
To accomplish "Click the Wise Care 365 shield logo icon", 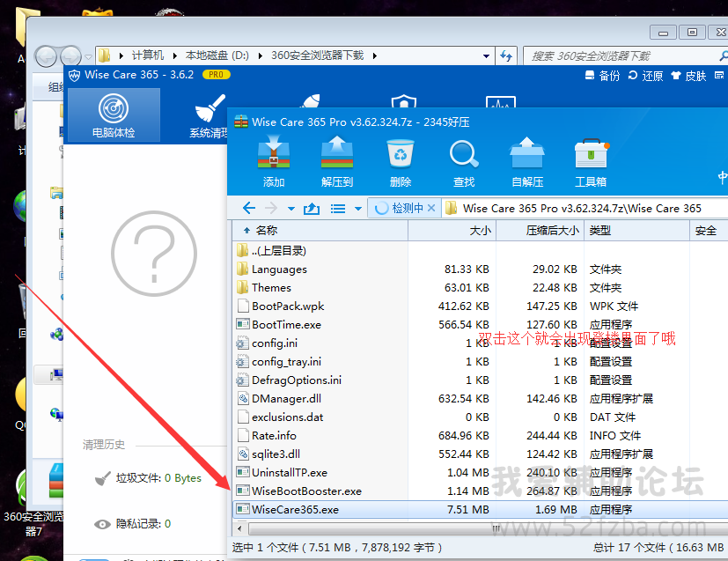I will 74,75.
